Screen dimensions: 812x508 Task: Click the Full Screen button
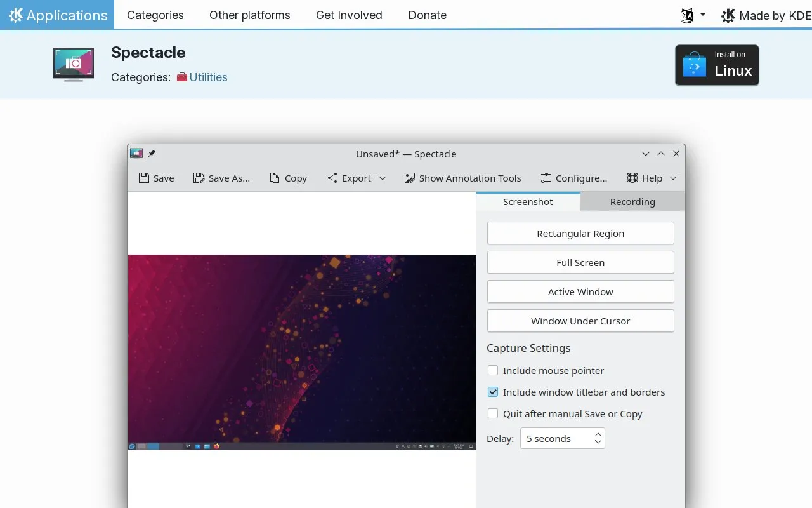click(x=580, y=262)
